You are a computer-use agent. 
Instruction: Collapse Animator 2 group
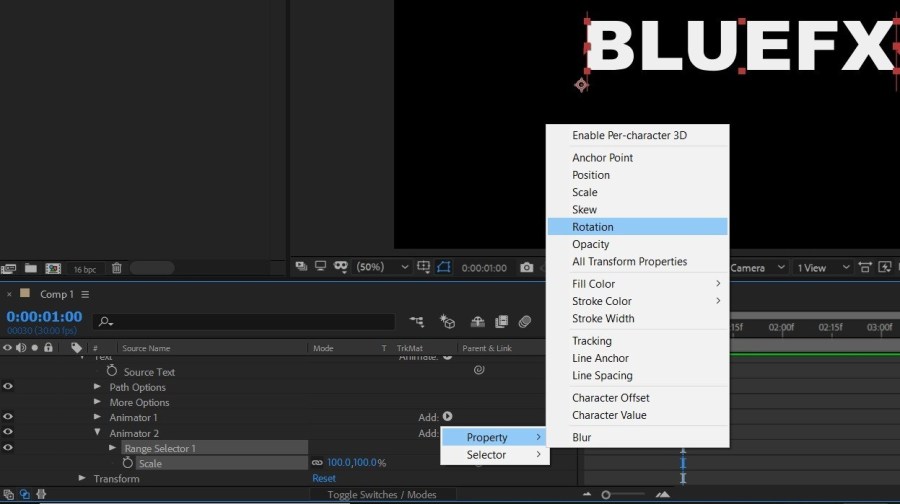click(x=97, y=432)
